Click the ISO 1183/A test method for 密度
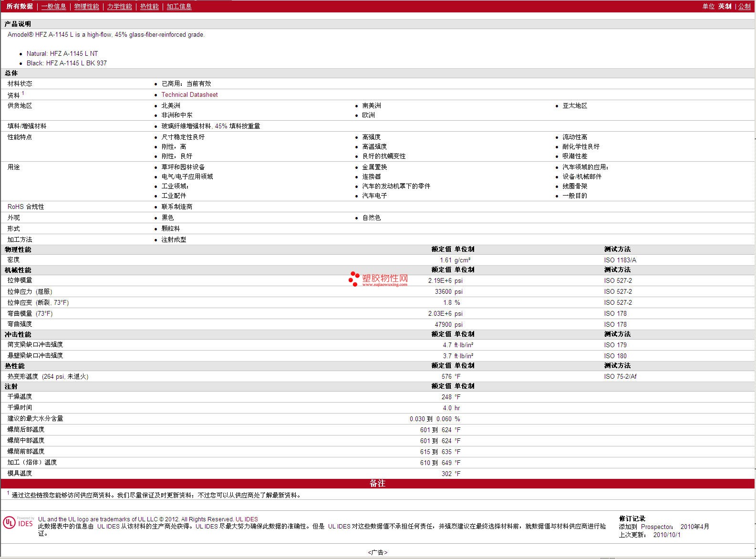This screenshot has height=559, width=756. click(x=620, y=260)
